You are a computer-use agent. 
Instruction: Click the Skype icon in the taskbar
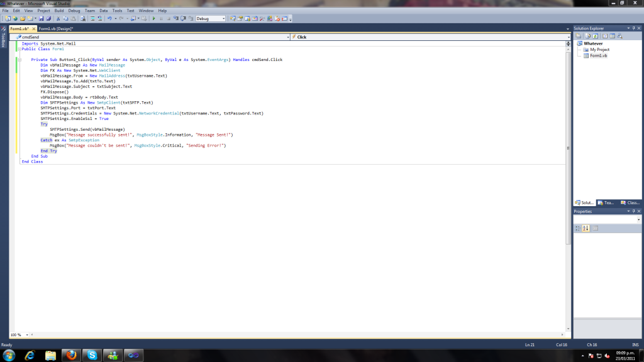(x=92, y=355)
